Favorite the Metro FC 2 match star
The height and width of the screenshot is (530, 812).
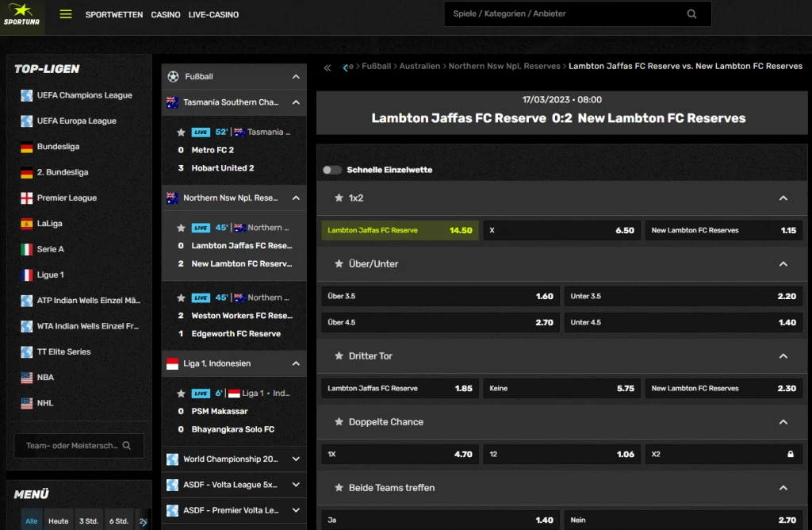pyautogui.click(x=181, y=132)
